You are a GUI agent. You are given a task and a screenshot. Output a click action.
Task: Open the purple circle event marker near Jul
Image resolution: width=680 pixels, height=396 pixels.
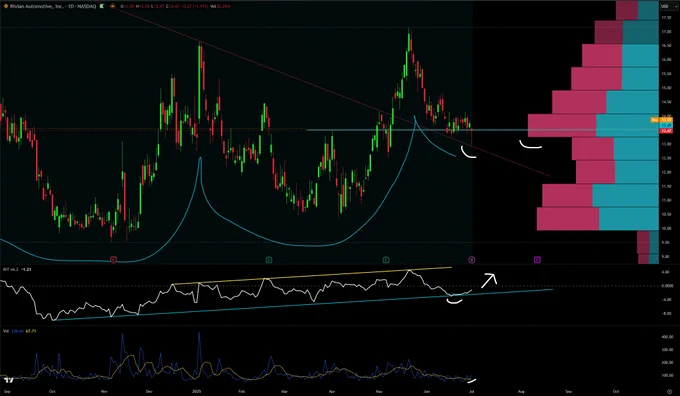click(472, 260)
